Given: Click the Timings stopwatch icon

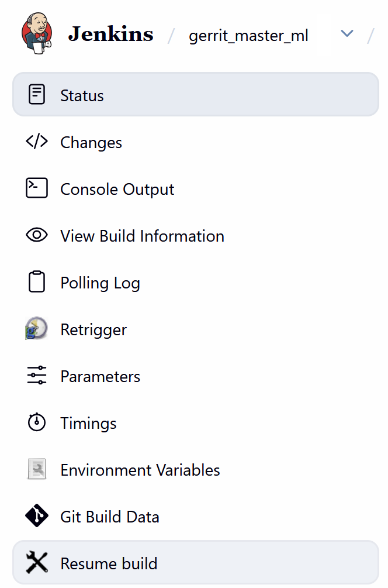Looking at the screenshot, I should [36, 422].
